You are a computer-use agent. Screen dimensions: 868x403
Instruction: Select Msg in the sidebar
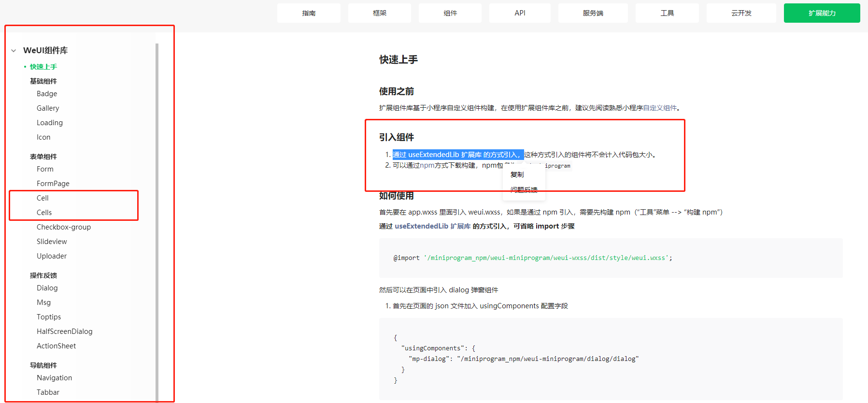43,302
